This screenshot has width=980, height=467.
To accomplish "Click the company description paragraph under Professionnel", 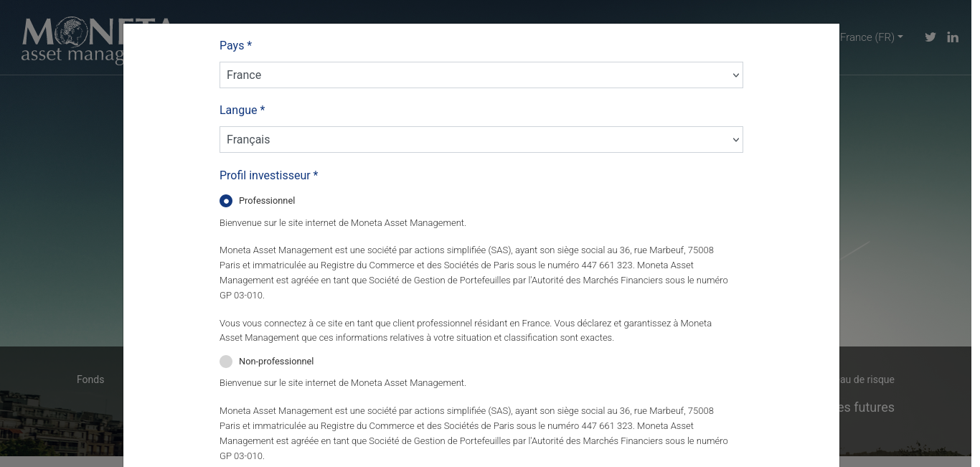I will (473, 273).
